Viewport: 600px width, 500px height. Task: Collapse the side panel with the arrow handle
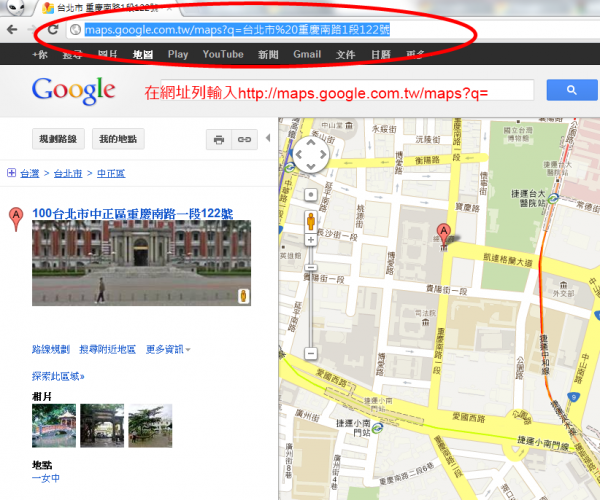tap(270, 139)
